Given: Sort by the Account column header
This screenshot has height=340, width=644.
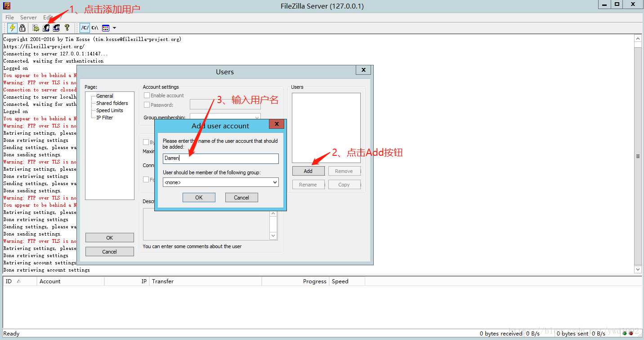Looking at the screenshot, I should coord(71,281).
